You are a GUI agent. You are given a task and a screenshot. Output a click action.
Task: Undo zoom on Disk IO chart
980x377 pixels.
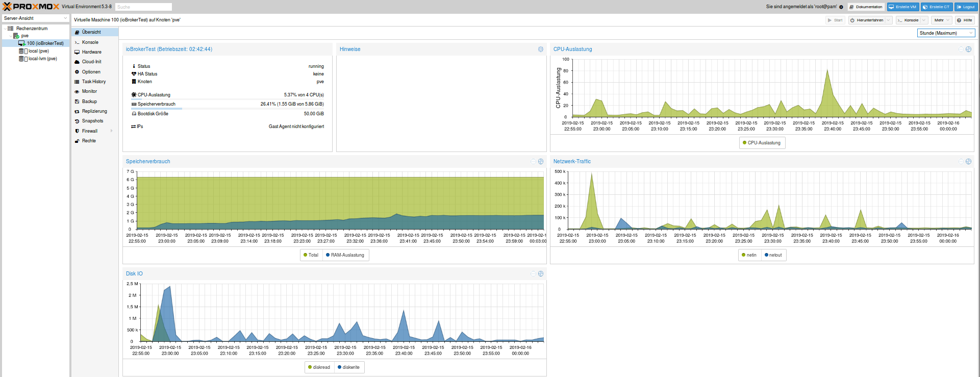tap(534, 274)
